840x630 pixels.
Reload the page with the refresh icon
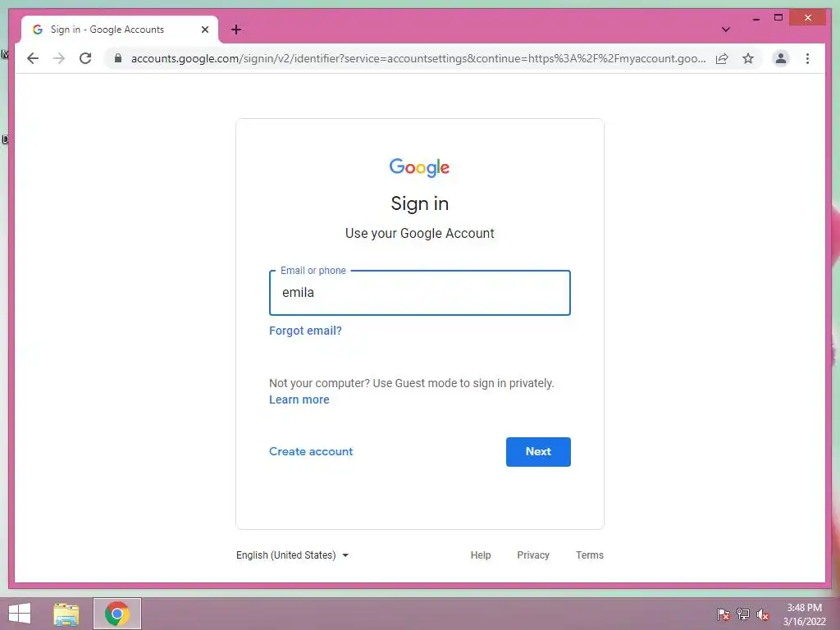coord(85,58)
